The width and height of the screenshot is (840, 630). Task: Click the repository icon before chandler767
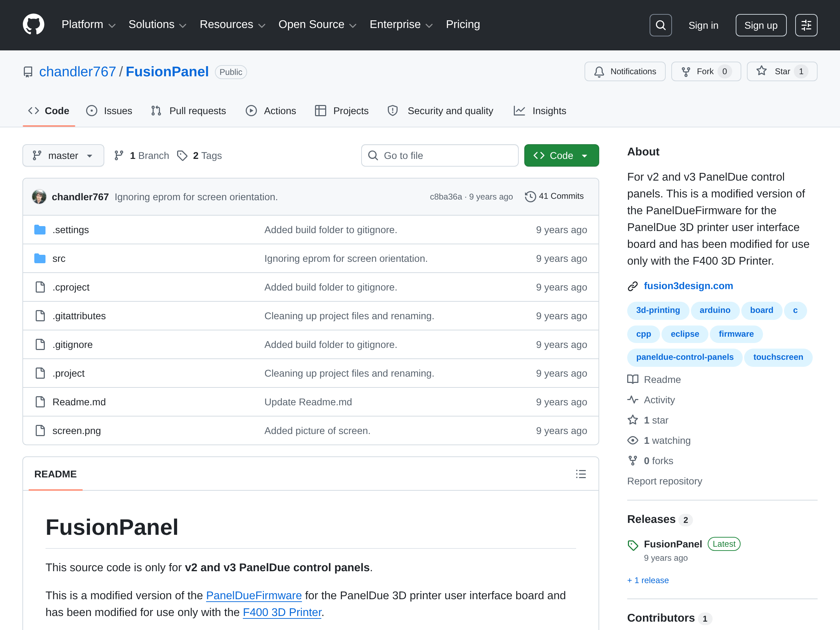click(28, 72)
